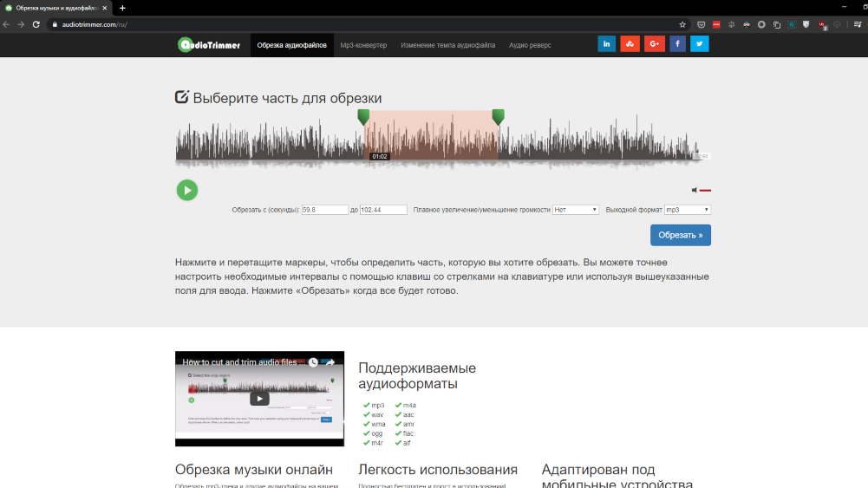Image resolution: width=868 pixels, height=488 pixels.
Task: Click the left green trim marker
Action: (x=363, y=117)
